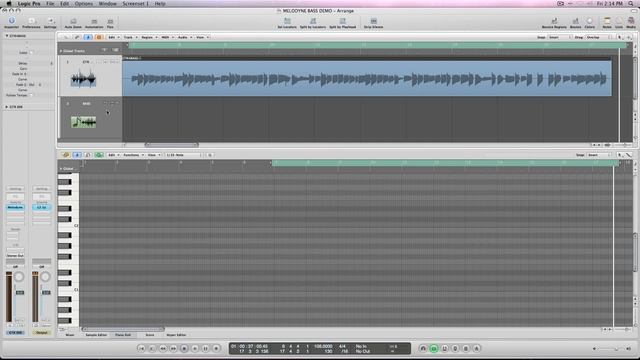Screen dimensions: 640x360
Task: Open the Arrange Region menu
Action: click(x=149, y=37)
